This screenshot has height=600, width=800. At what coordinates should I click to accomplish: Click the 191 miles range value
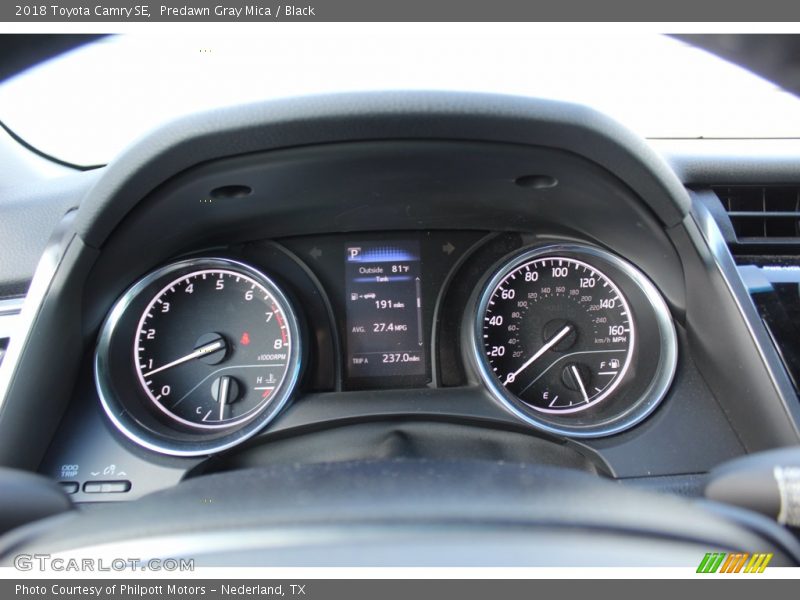389,305
